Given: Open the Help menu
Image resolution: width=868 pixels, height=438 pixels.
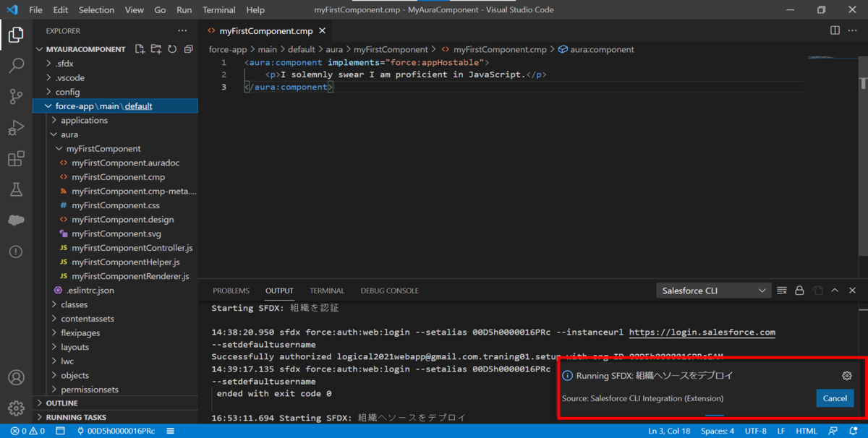Looking at the screenshot, I should click(255, 10).
